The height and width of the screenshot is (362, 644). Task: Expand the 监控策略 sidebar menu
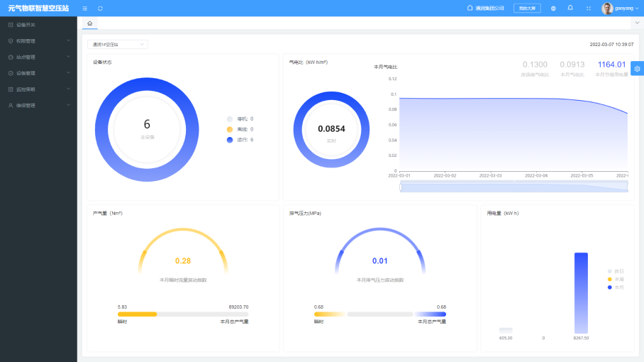(x=38, y=89)
